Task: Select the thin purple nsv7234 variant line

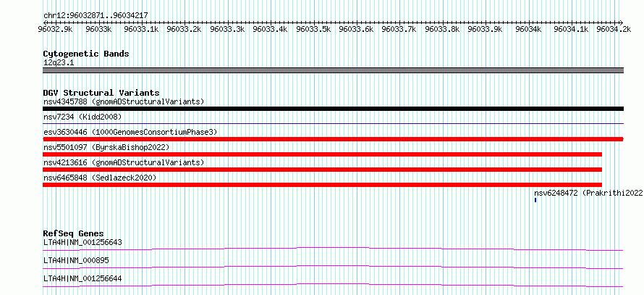Action: coord(333,123)
